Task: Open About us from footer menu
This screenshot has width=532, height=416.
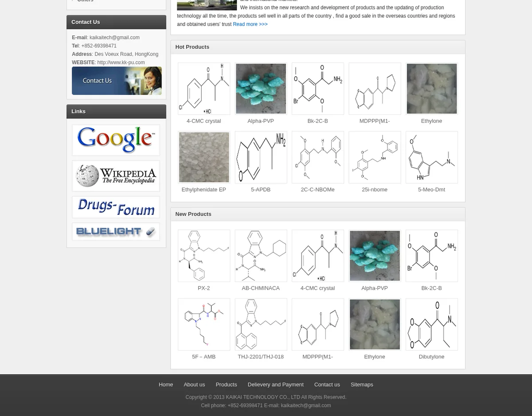Action: pos(194,385)
